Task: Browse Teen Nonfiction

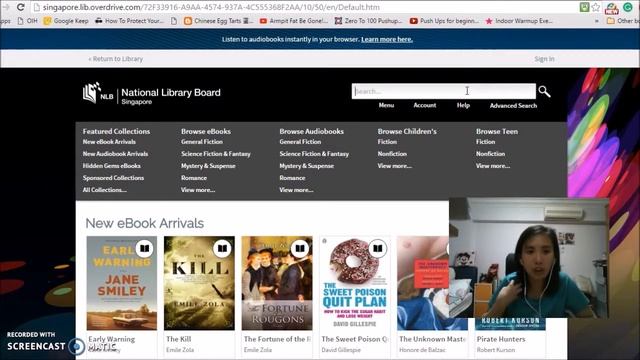Action: [490, 154]
